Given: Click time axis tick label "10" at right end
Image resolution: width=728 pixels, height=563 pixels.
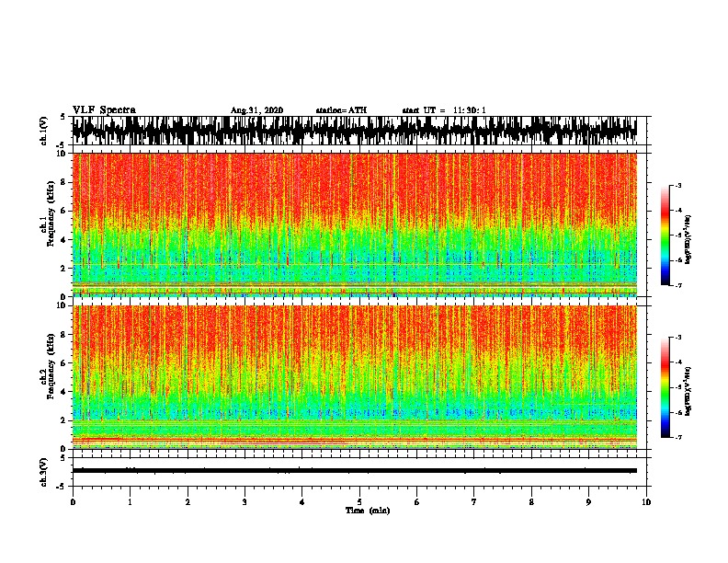Looking at the screenshot, I should pos(646,502).
